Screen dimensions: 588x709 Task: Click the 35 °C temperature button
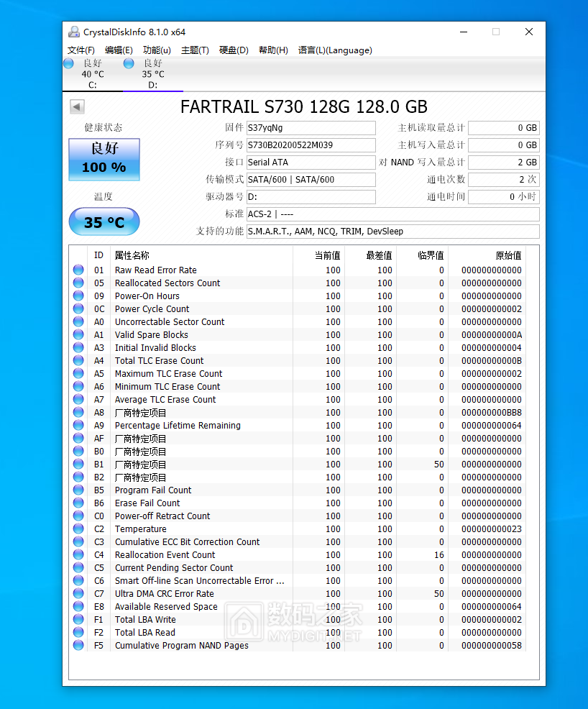click(104, 221)
